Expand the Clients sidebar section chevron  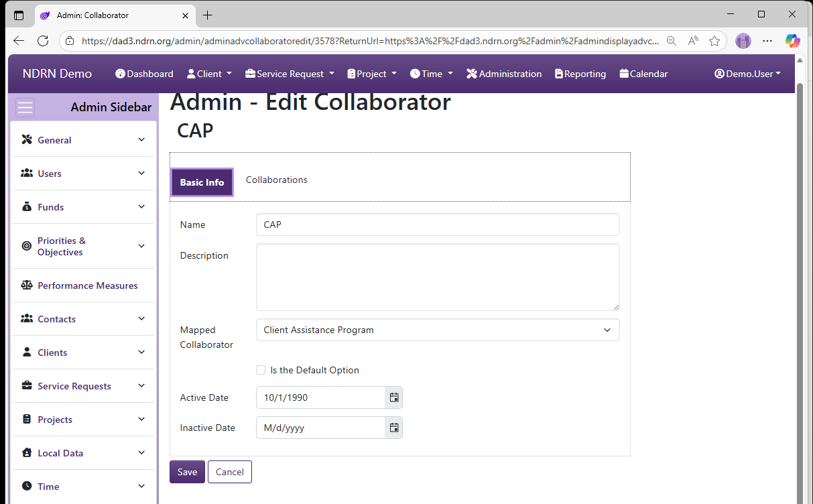point(141,352)
